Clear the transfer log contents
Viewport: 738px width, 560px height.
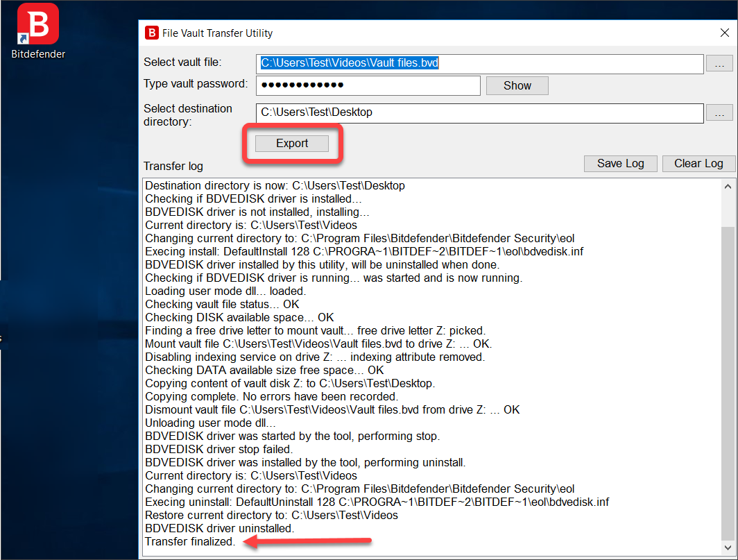[698, 163]
